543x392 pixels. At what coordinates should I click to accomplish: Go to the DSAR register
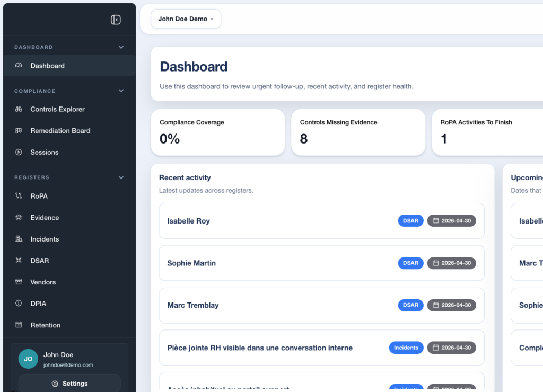tap(69, 261)
